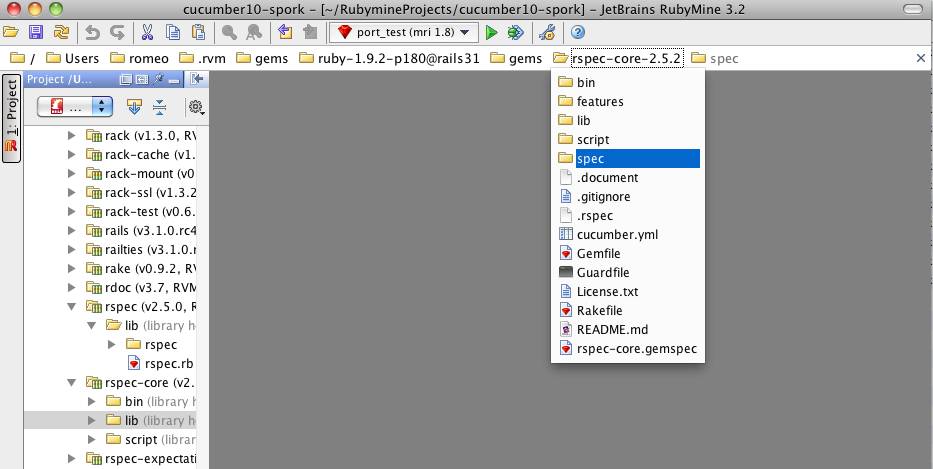
Task: Click Collapse All icon in Project panel
Action: tap(159, 107)
